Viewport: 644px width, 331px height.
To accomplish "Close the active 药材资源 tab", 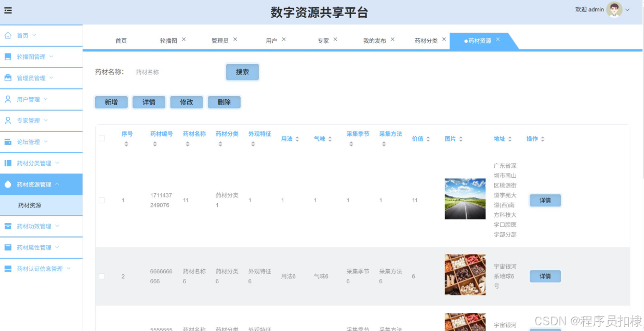I will tap(497, 39).
